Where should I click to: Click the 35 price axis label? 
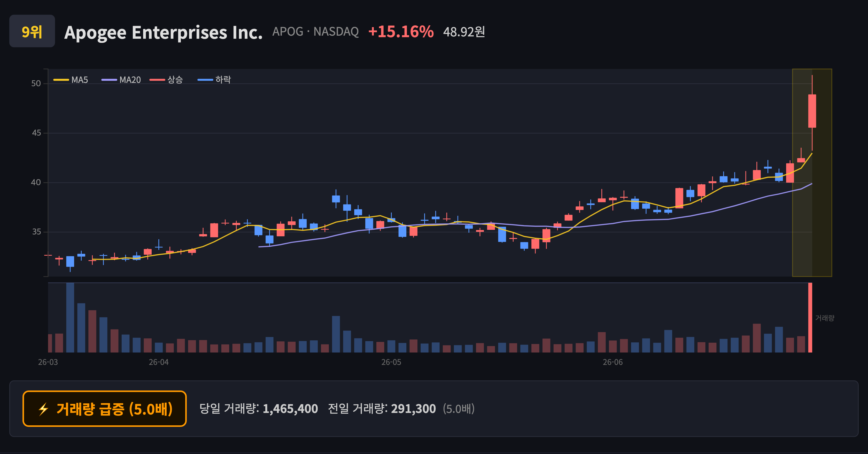point(36,232)
